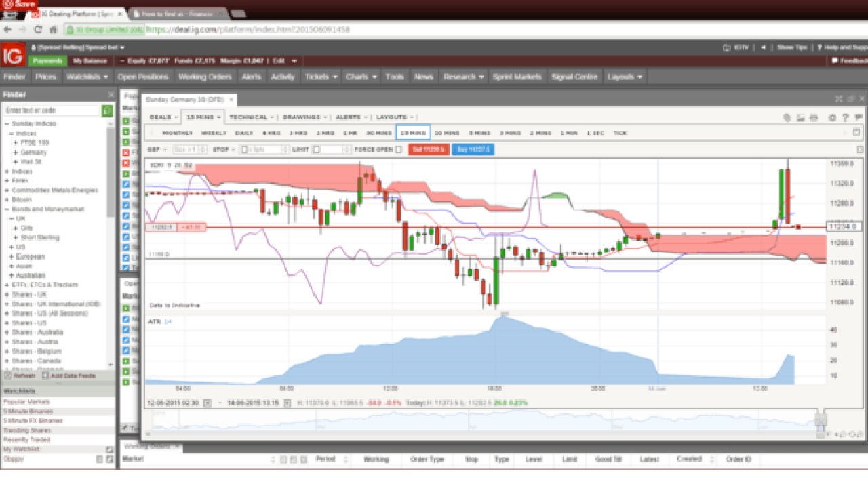This screenshot has height=488, width=868.
Task: Click the browser reload icon
Action: tap(37, 30)
